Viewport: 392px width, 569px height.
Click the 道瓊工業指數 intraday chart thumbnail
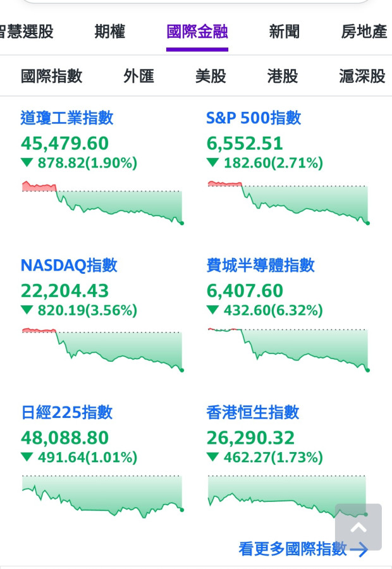pyautogui.click(x=102, y=202)
